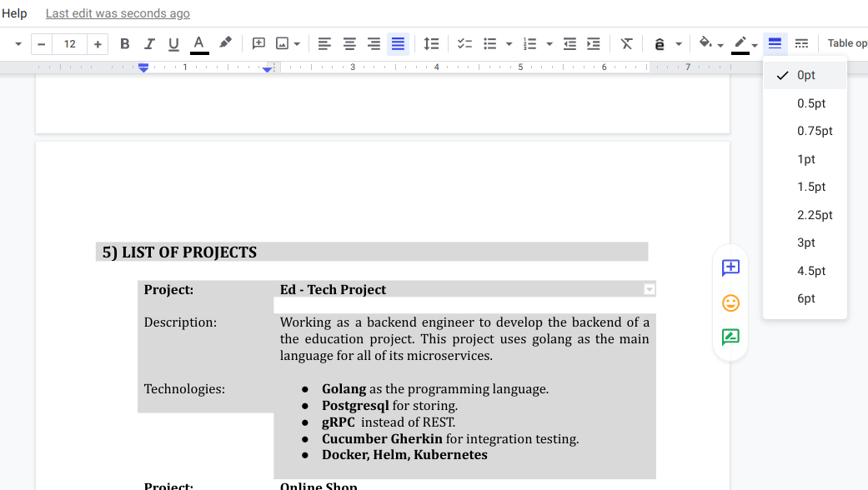Insert a comment from the toolbar
Image resolution: width=868 pixels, height=490 pixels.
(258, 43)
